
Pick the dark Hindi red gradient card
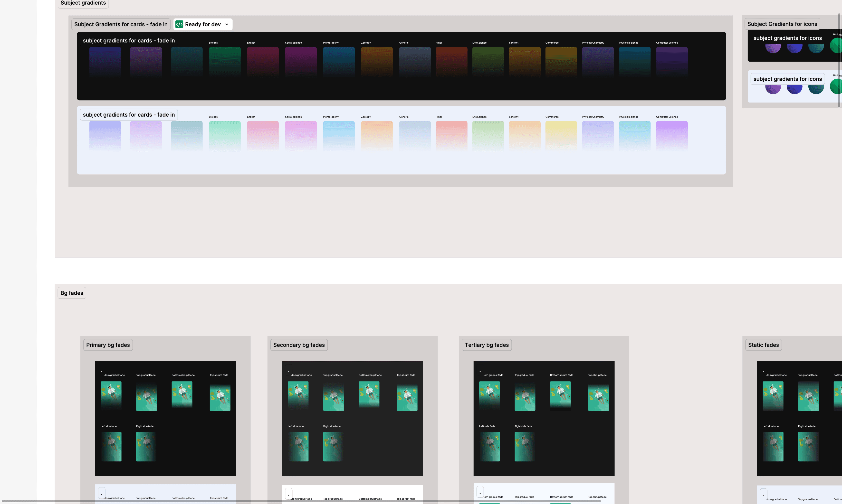click(451, 61)
